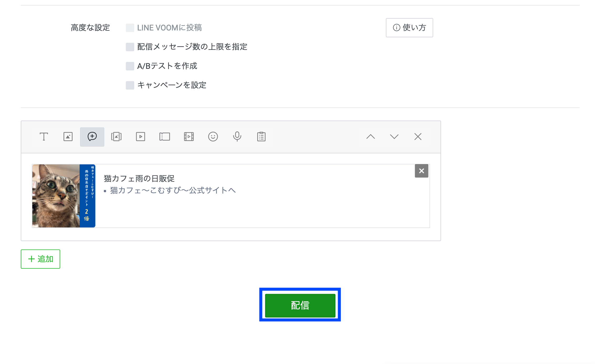Toggle the LINE VOOMに投稿 checkbox

(x=130, y=28)
